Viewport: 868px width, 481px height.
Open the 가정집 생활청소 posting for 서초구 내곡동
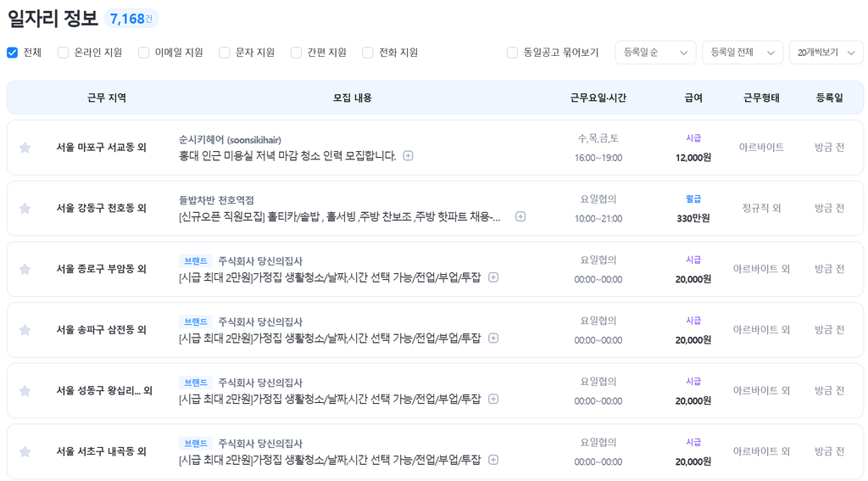pos(330,460)
